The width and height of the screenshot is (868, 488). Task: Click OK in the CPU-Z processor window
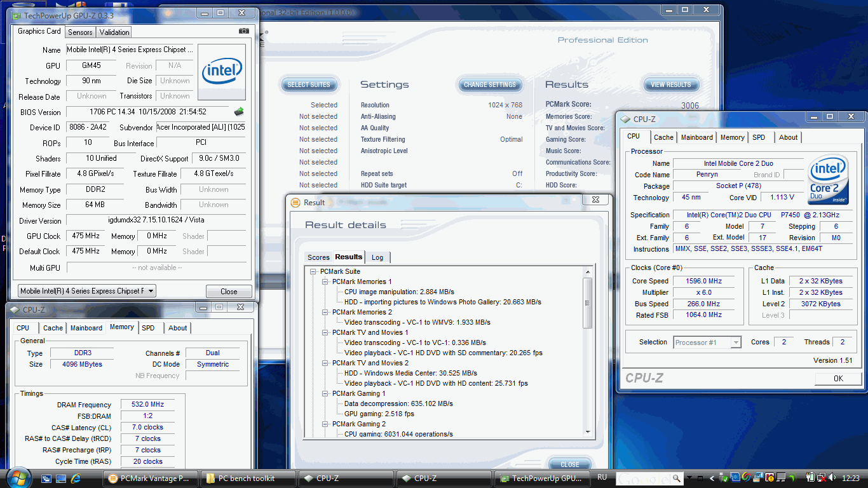point(838,378)
